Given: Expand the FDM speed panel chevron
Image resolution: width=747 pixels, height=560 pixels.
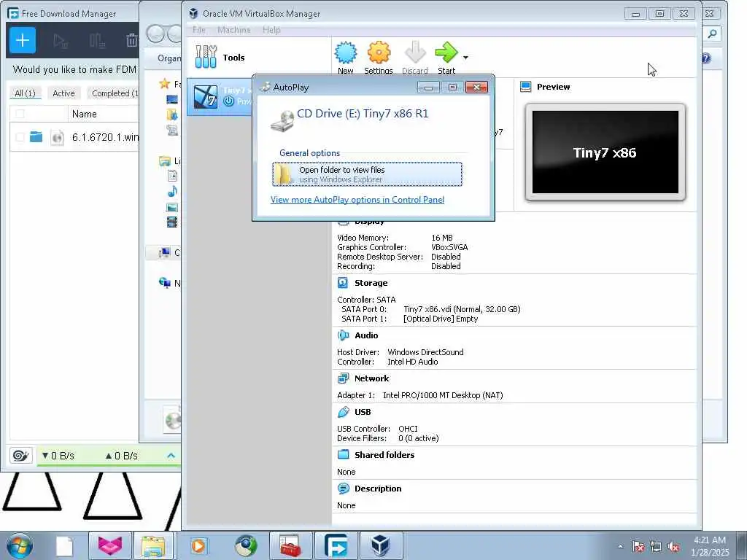Looking at the screenshot, I should pyautogui.click(x=171, y=456).
